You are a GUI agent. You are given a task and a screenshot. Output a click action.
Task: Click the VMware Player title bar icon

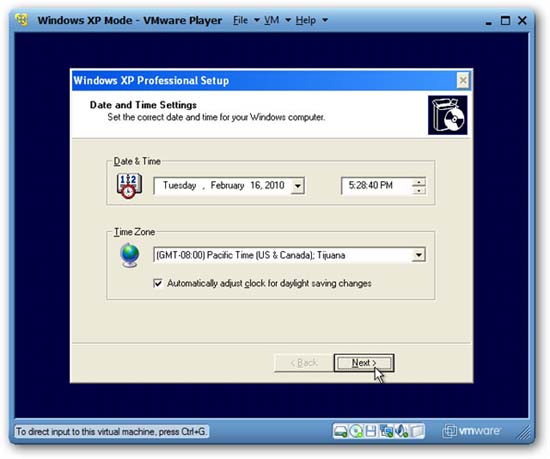click(22, 20)
